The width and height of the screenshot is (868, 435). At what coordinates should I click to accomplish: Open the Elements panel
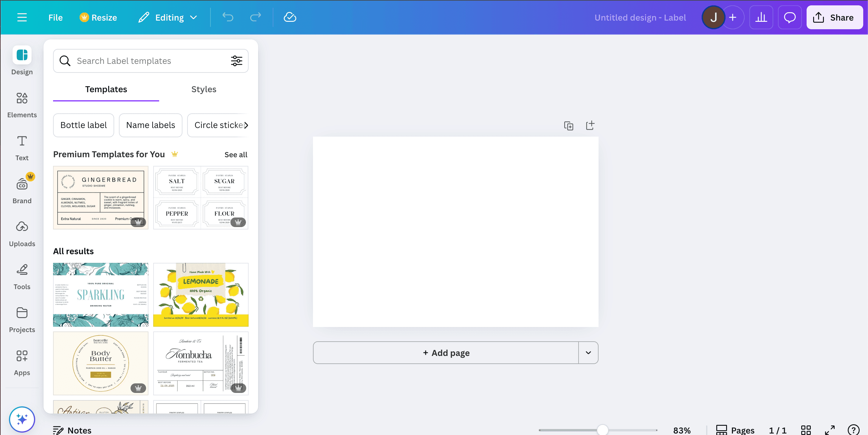[x=22, y=105]
